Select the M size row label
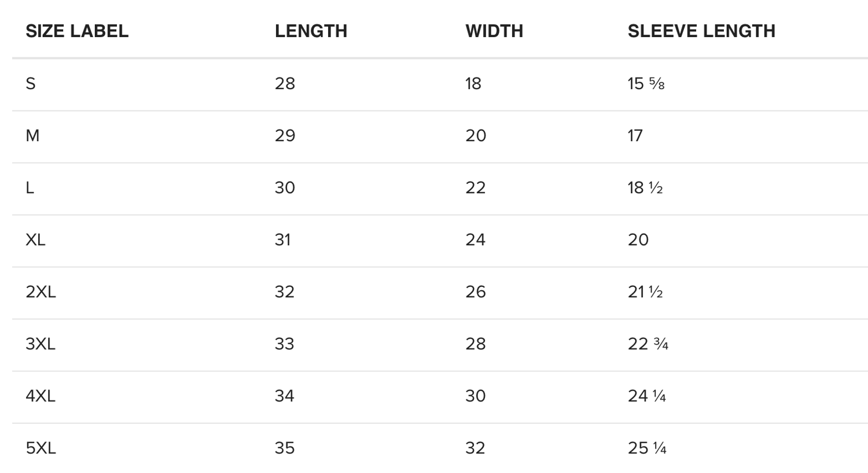Viewport: 868px width, 473px height. pos(32,135)
